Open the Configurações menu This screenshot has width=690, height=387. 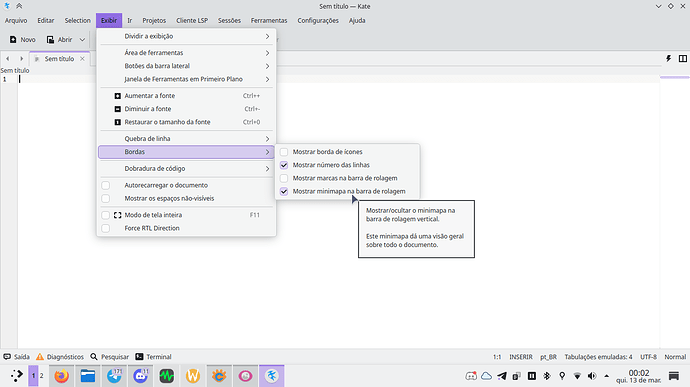318,20
